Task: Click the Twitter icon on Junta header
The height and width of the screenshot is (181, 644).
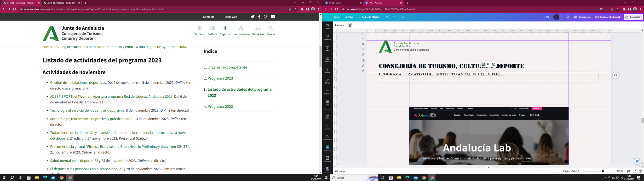Action: (x=253, y=17)
